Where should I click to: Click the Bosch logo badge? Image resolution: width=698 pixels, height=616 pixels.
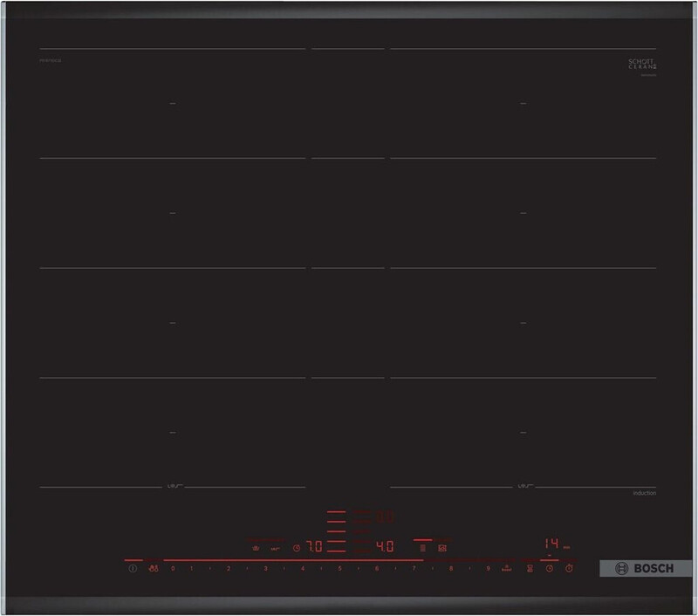pyautogui.click(x=640, y=568)
